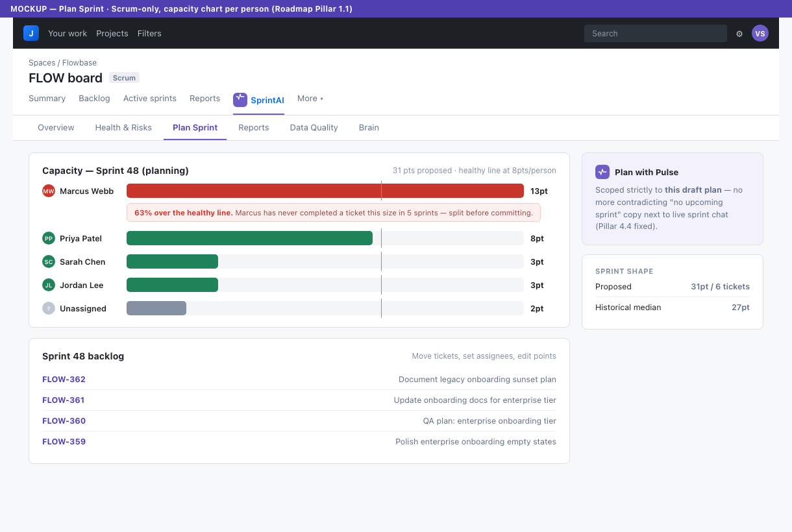Expand the More dropdown
The height and width of the screenshot is (532, 792).
(310, 99)
